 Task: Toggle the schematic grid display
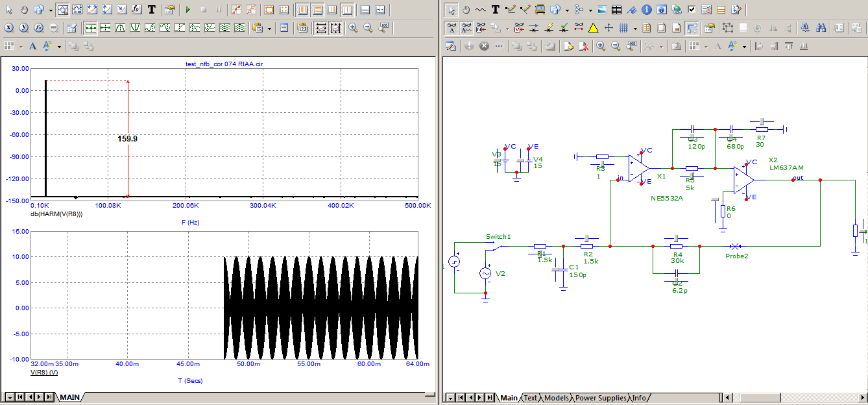click(x=623, y=28)
